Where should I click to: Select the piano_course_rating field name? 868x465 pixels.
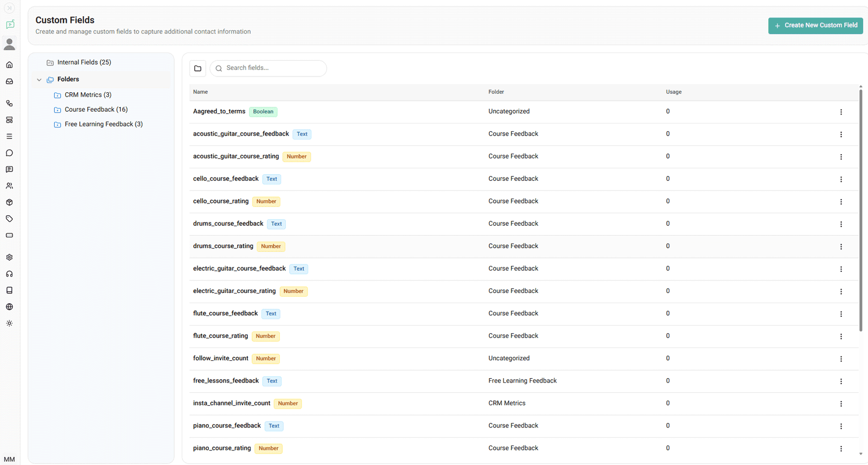tap(222, 448)
